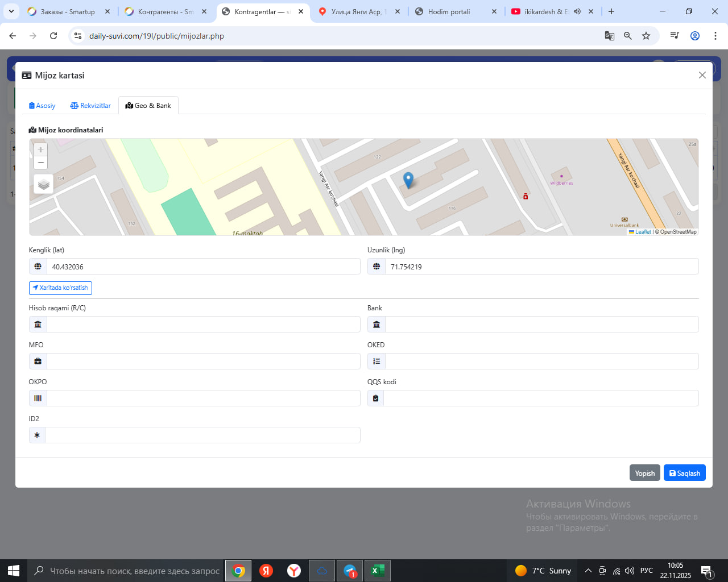The height and width of the screenshot is (582, 728).
Task: Click the Saqlash save button
Action: click(x=684, y=473)
